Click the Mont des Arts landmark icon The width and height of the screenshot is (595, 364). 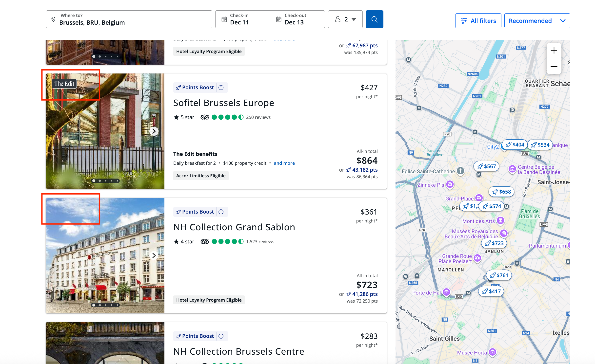(500, 220)
